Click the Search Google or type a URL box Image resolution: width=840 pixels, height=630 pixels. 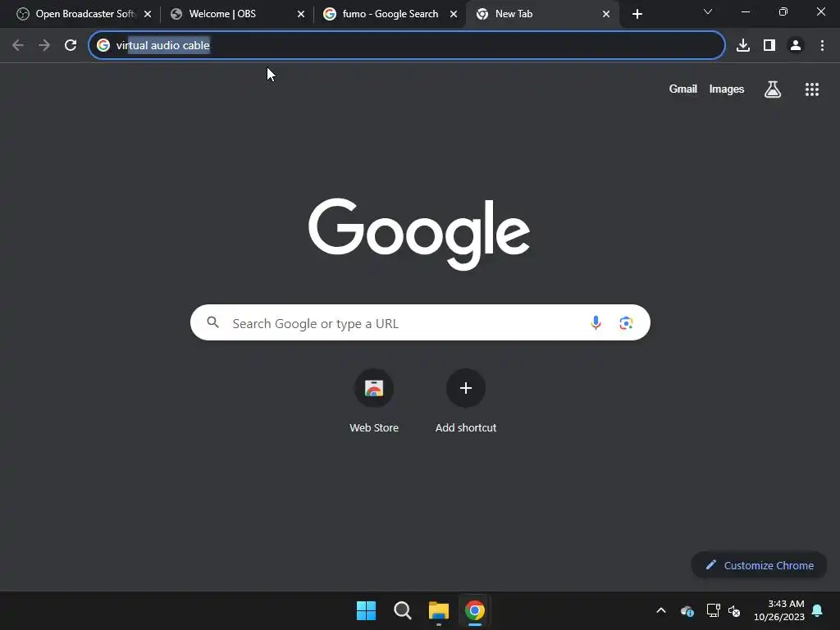(x=420, y=322)
